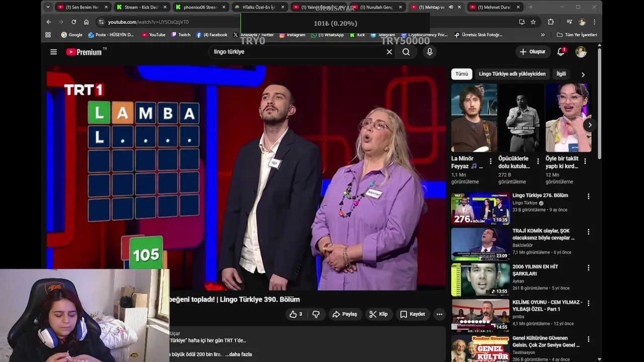Open the Twitch bookmark
Viewport: 644px width, 362px height.
point(181,35)
